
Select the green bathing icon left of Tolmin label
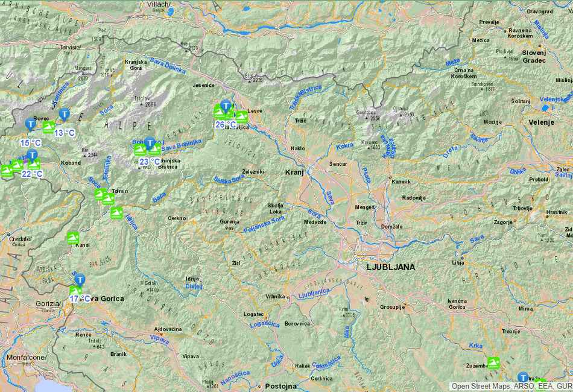[101, 194]
